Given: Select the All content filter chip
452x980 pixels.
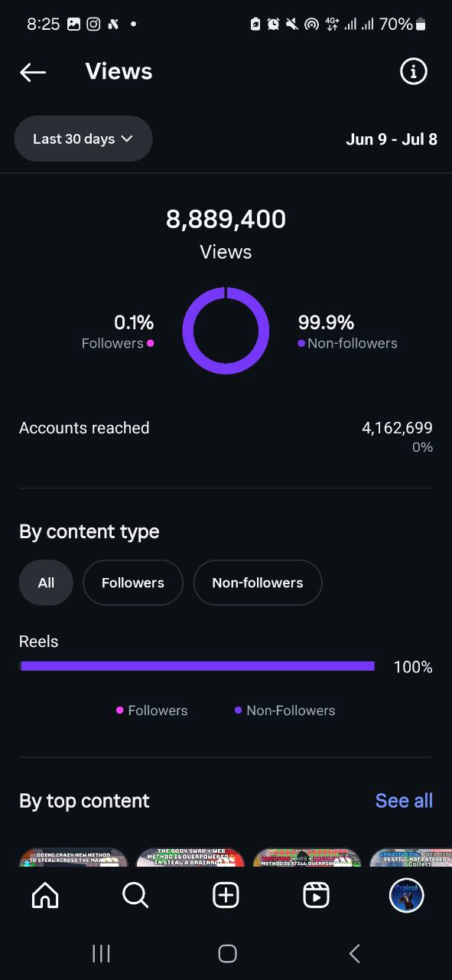Looking at the screenshot, I should (x=46, y=583).
